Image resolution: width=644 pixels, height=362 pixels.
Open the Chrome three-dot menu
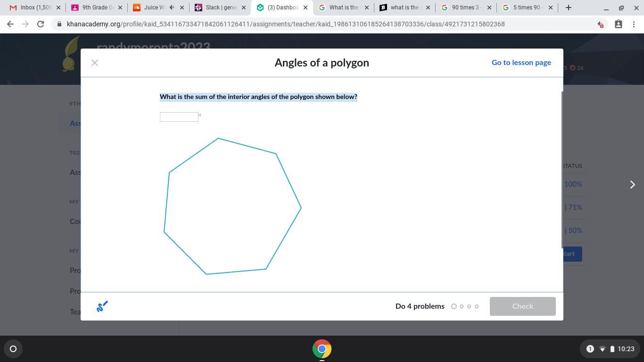(634, 24)
